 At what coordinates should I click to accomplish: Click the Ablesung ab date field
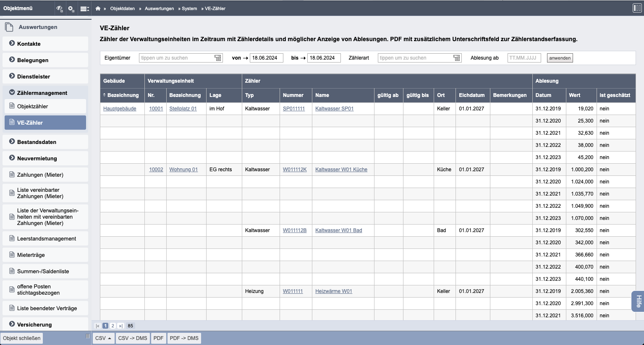pos(524,58)
